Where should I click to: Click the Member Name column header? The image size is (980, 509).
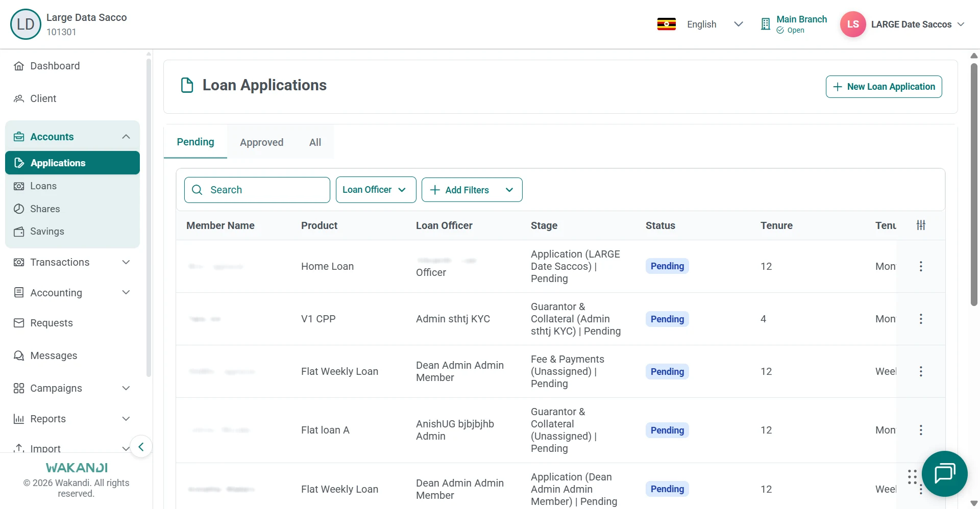(220, 225)
